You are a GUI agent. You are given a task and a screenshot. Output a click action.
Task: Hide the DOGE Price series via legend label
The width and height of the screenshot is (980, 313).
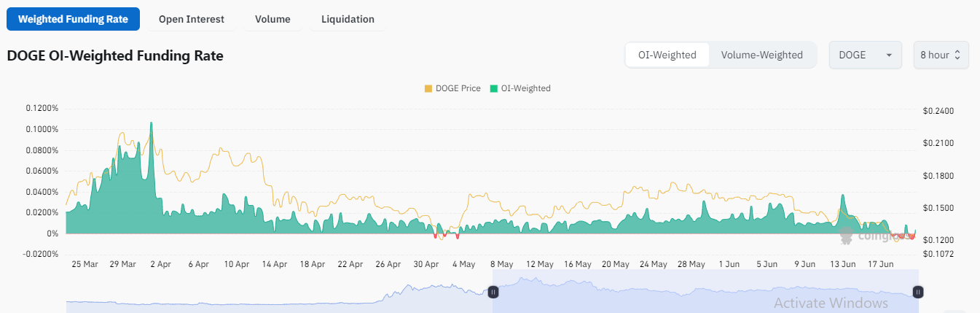click(458, 88)
